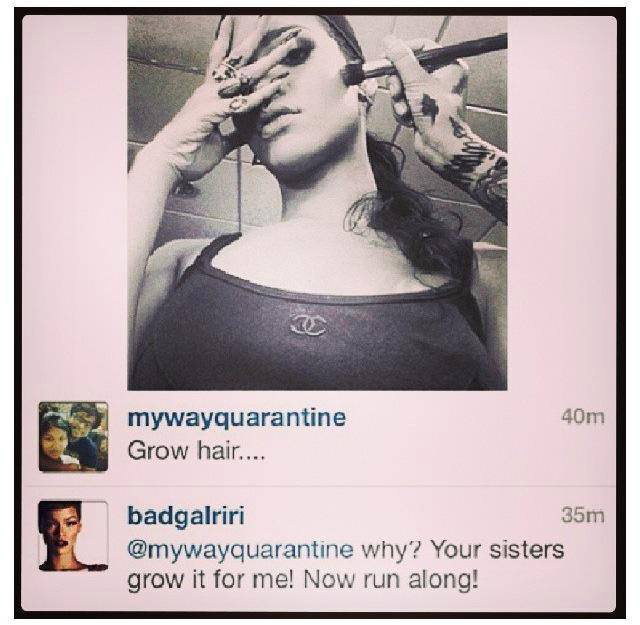Viewport: 640px width, 625px height.
Task: Open the badgalriri username link
Action: click(x=186, y=516)
